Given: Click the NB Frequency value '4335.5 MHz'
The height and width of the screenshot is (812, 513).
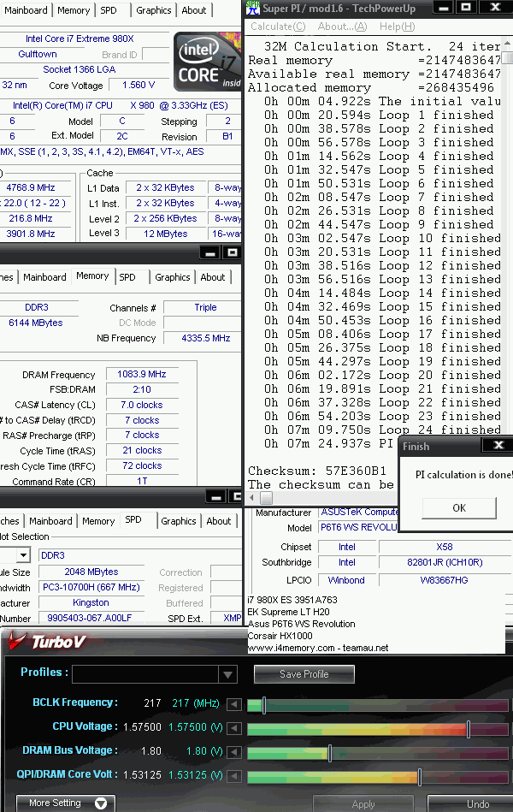Looking at the screenshot, I should click(205, 338).
